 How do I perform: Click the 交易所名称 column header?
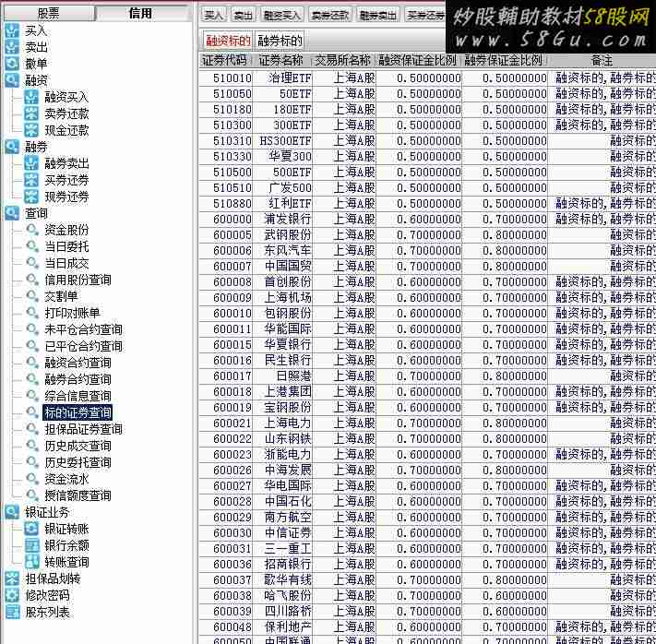click(343, 61)
